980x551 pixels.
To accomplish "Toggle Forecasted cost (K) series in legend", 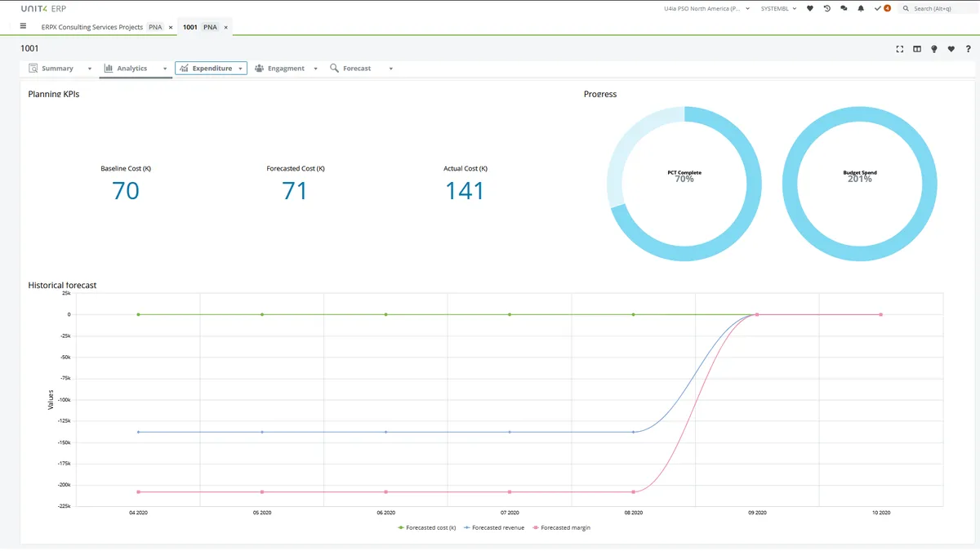I will (426, 527).
